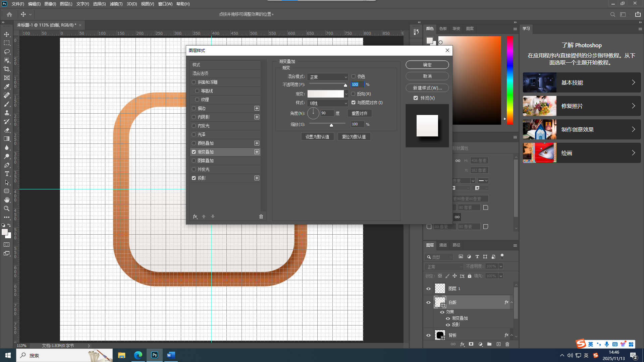Click the fx icon in Layer Style dialog
644x362 pixels.
pos(195,217)
